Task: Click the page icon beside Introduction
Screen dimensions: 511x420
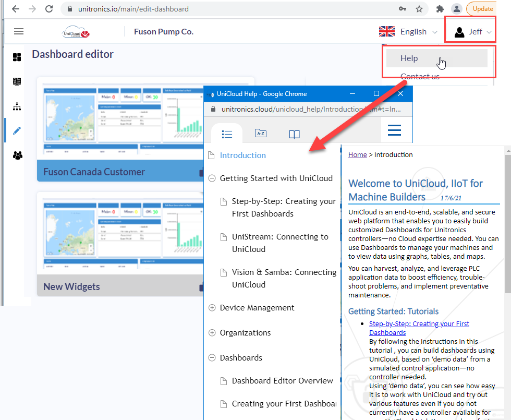Action: [x=211, y=155]
